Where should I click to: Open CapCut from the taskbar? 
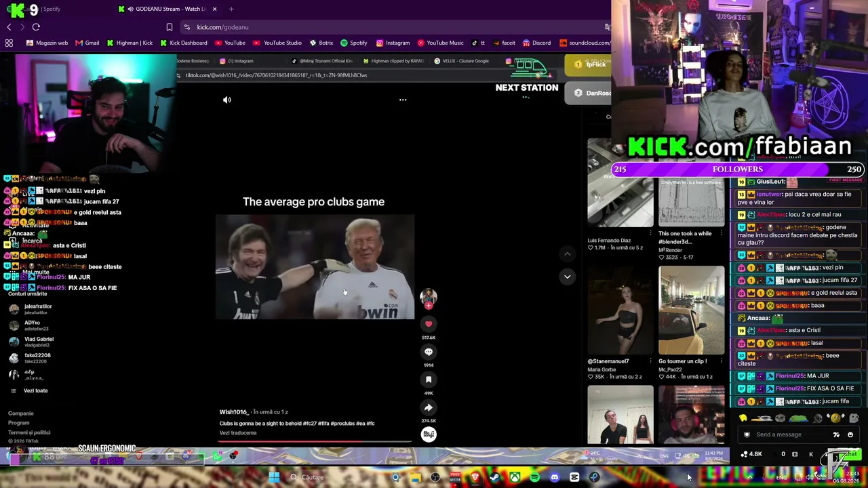[x=574, y=477]
